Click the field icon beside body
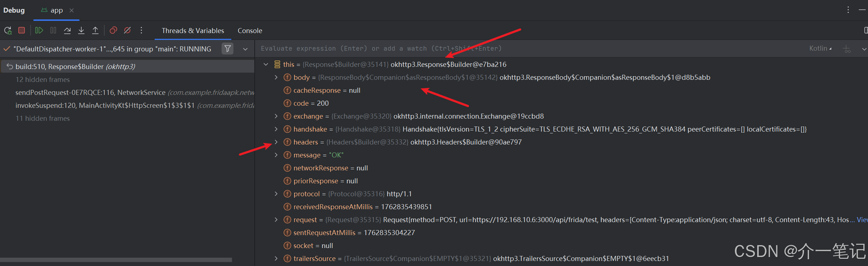Viewport: 868px width, 266px height. (287, 77)
